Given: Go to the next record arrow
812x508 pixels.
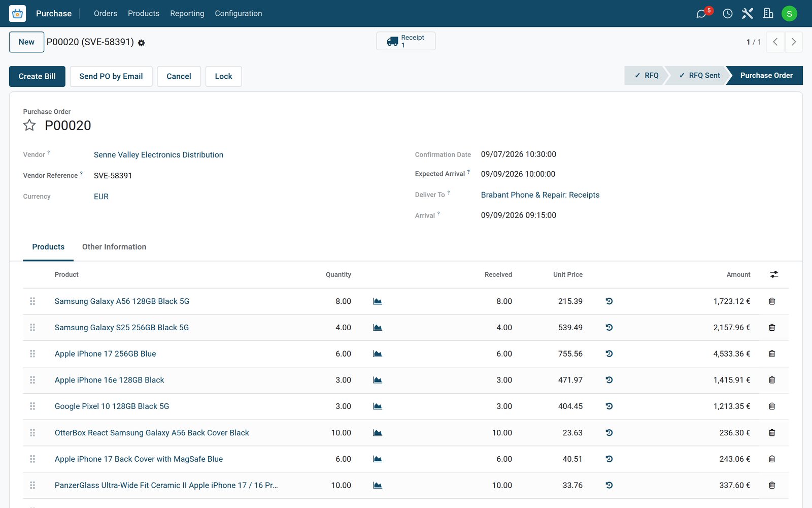Looking at the screenshot, I should pos(794,42).
